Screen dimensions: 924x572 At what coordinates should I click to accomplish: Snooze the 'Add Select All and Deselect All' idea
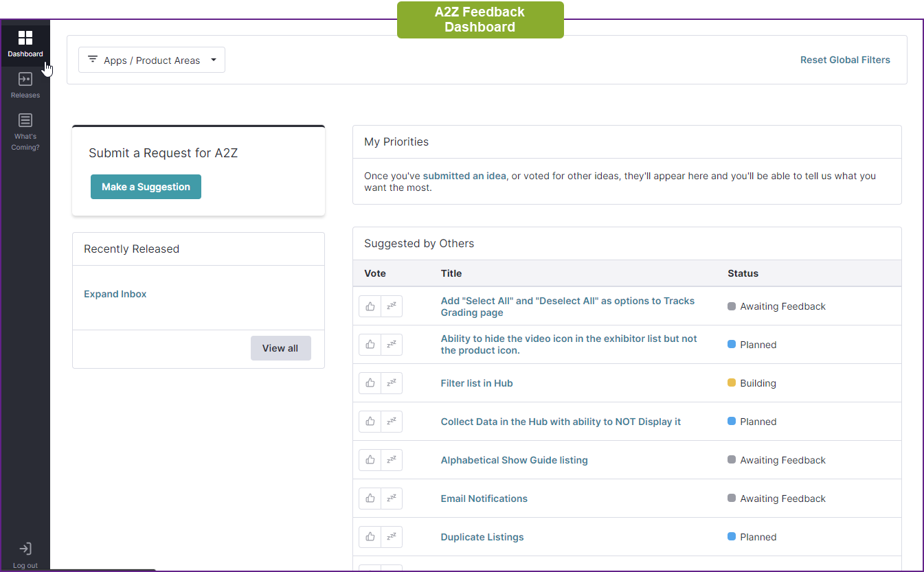coord(392,306)
